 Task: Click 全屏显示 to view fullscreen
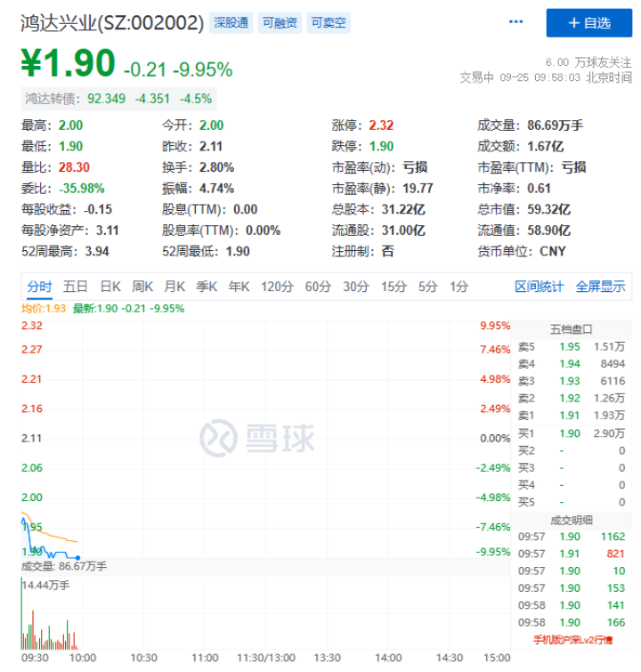coord(600,287)
